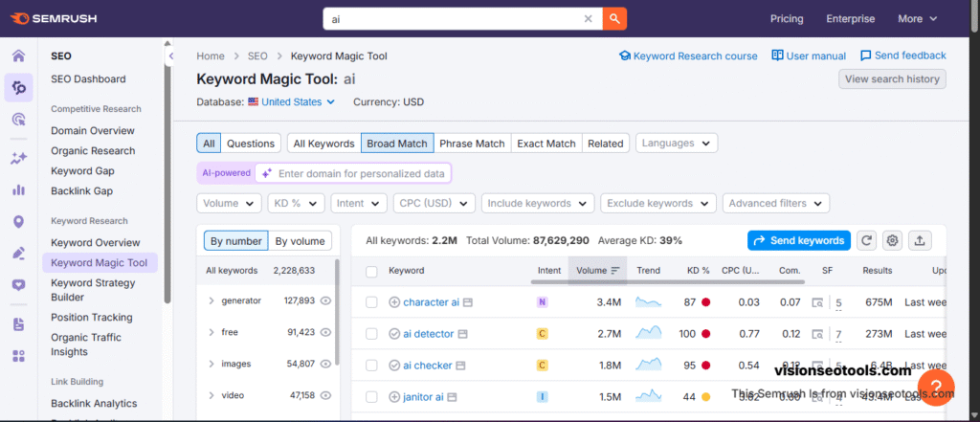This screenshot has width=980, height=422.
Task: Open Send feedback link
Action: [903, 56]
